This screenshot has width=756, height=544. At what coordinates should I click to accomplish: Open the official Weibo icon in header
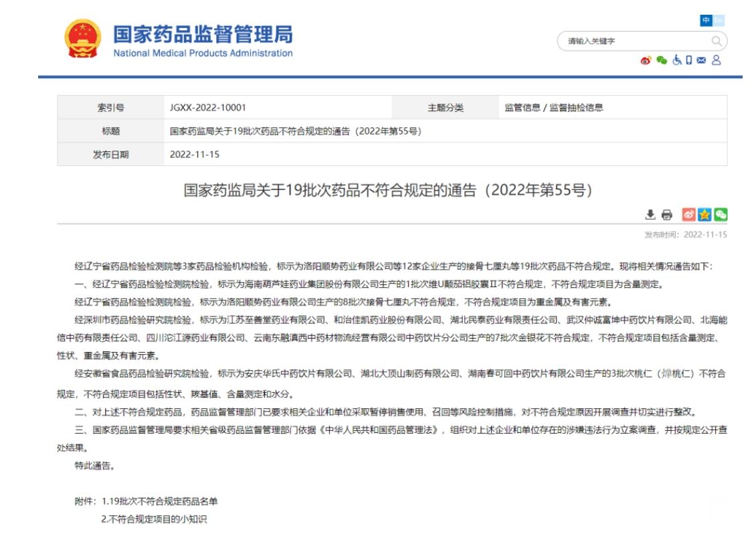[646, 61]
